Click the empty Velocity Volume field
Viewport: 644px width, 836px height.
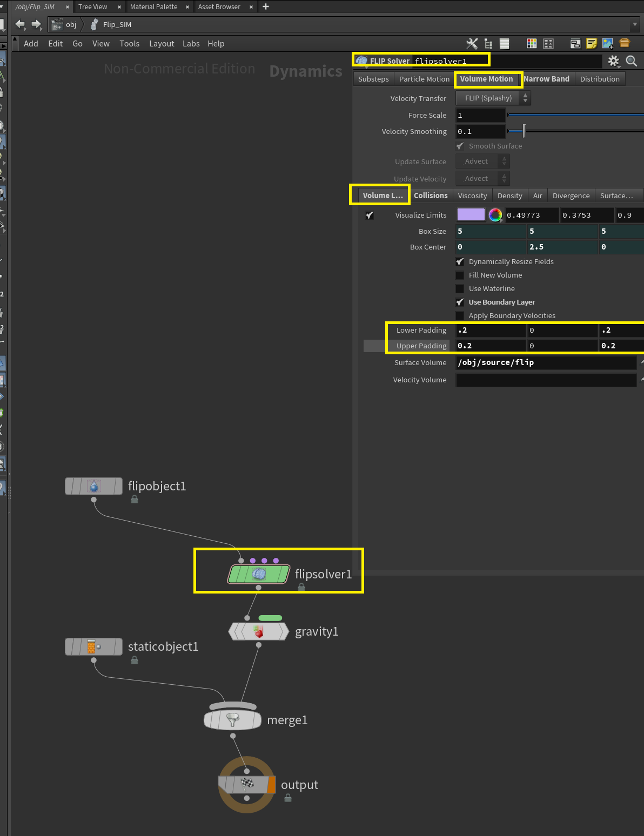point(546,380)
